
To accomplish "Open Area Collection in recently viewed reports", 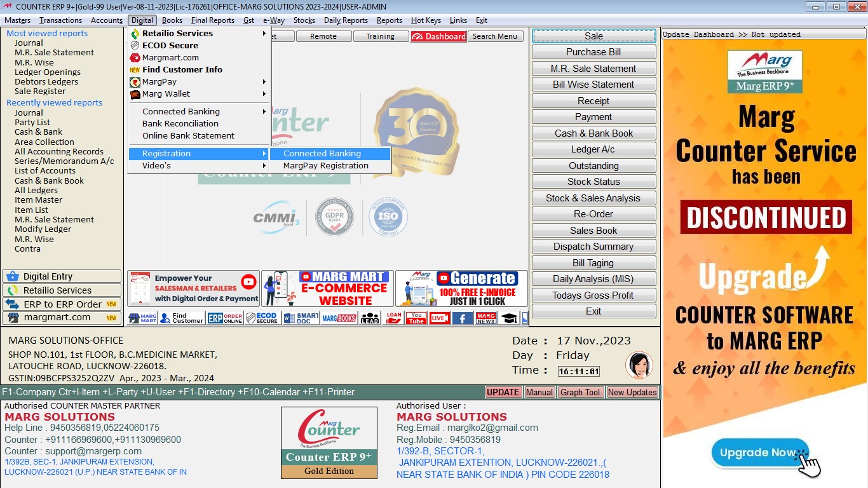I will (x=44, y=142).
